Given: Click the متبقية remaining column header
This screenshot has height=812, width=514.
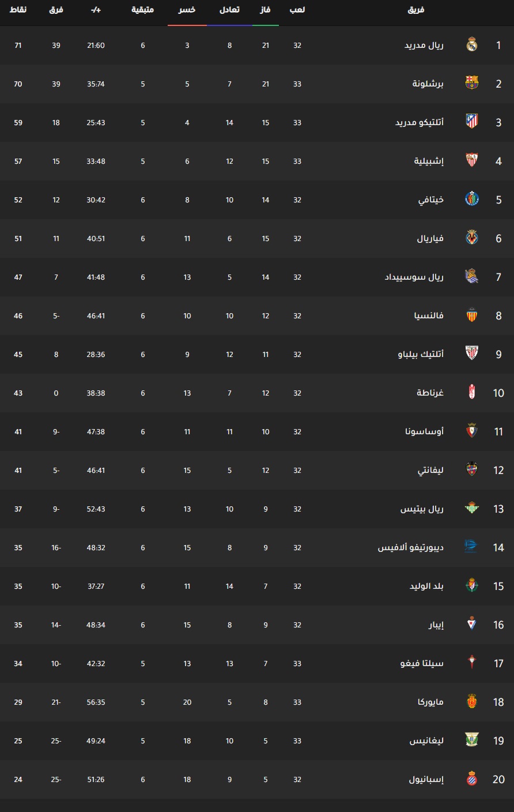Looking at the screenshot, I should tap(143, 10).
